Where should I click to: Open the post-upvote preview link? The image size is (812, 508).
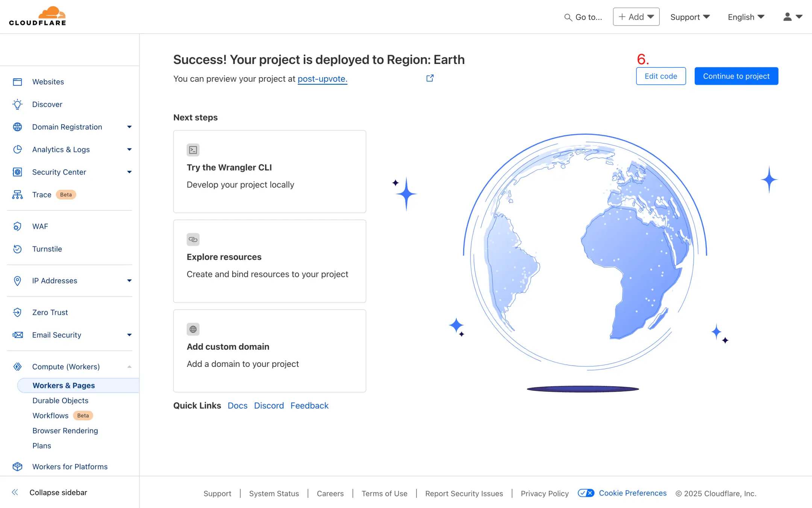[x=322, y=79]
